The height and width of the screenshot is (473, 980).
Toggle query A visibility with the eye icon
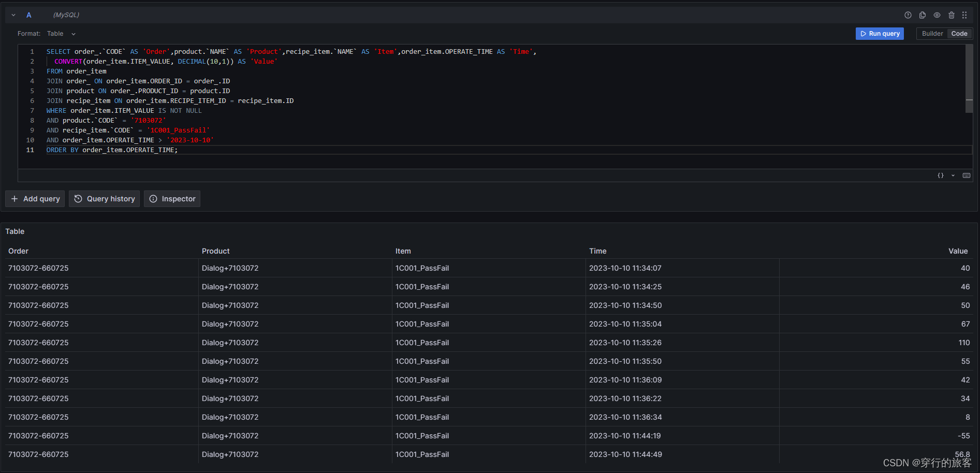[937, 15]
